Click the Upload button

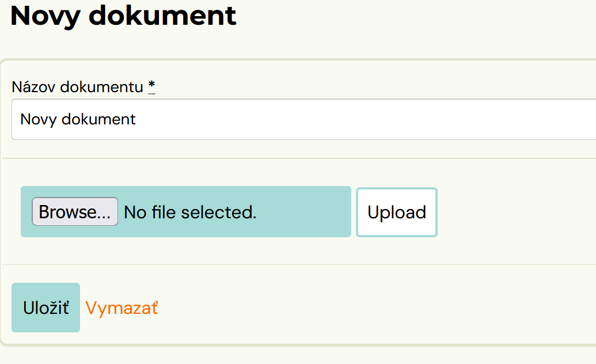pyautogui.click(x=396, y=213)
